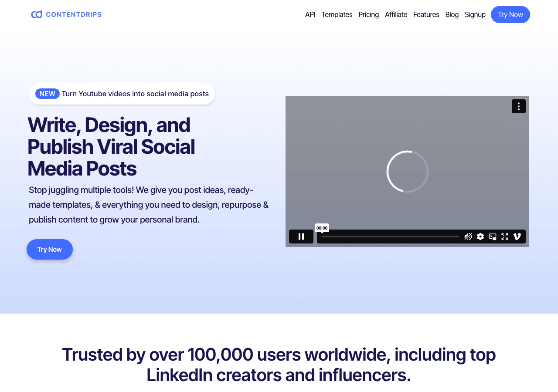This screenshot has height=392, width=558.
Task: Click Try Now button in header
Action: click(x=510, y=14)
